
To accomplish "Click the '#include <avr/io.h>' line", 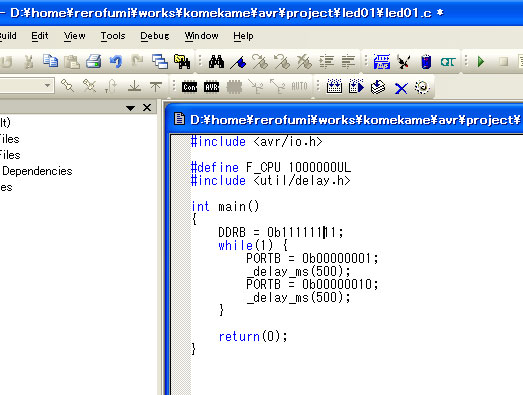I will 256,142.
